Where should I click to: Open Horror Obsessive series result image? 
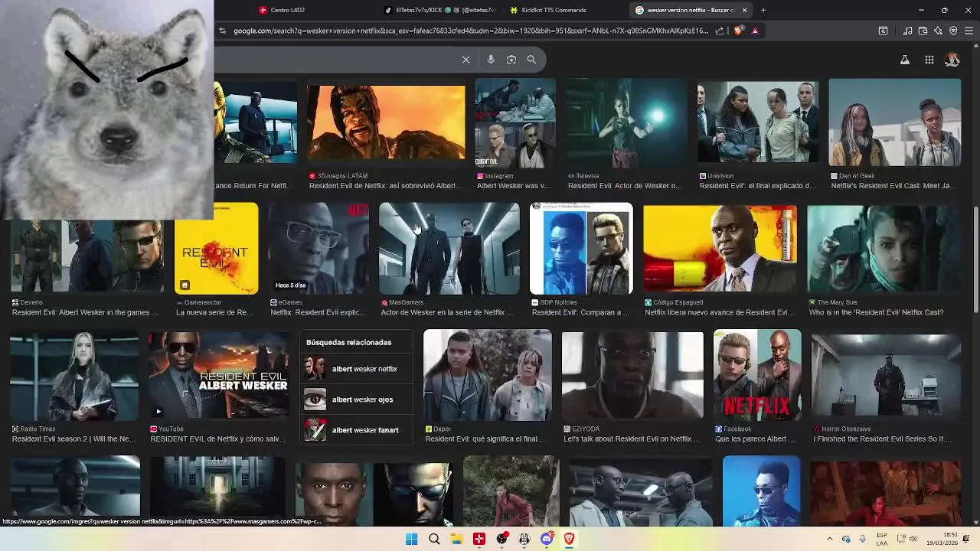click(x=886, y=376)
